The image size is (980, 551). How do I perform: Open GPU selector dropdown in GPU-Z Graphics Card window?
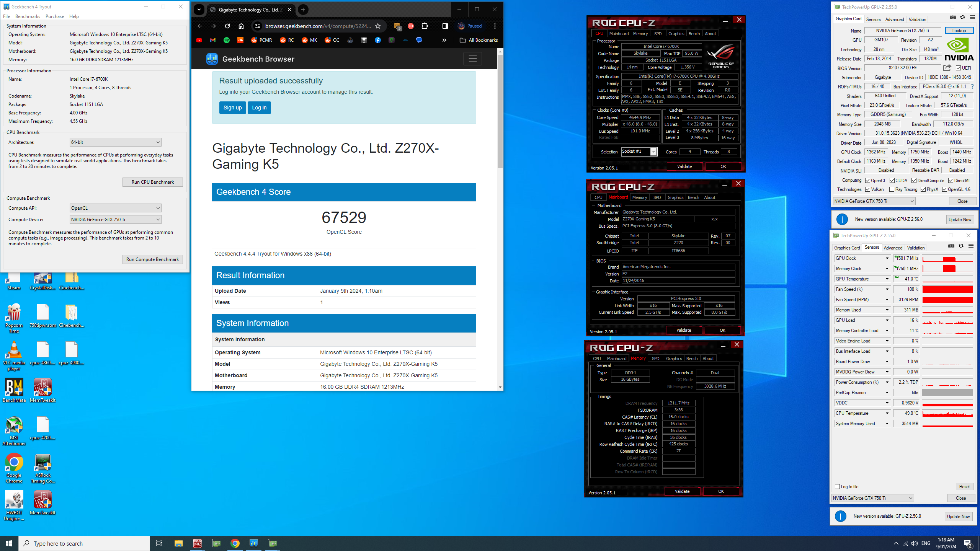point(874,201)
